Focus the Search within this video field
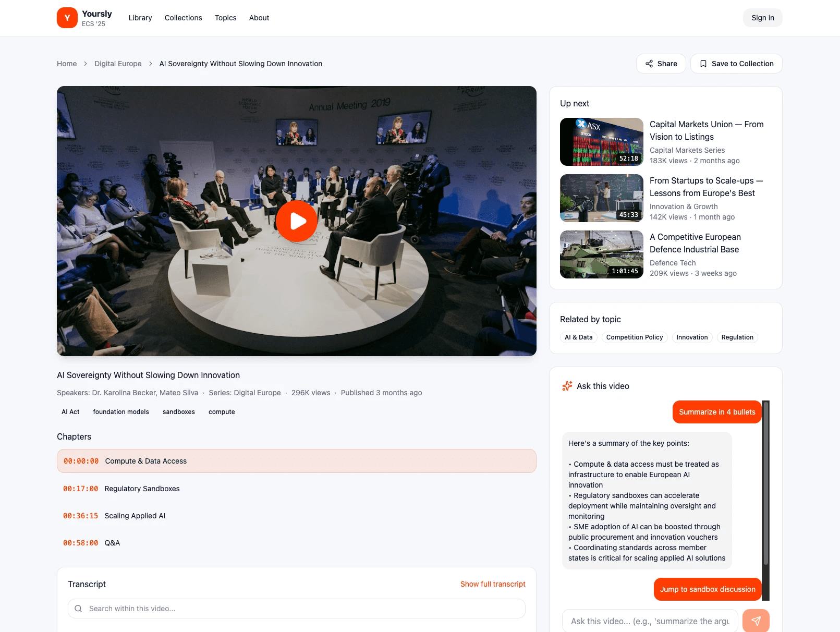 tap(297, 609)
